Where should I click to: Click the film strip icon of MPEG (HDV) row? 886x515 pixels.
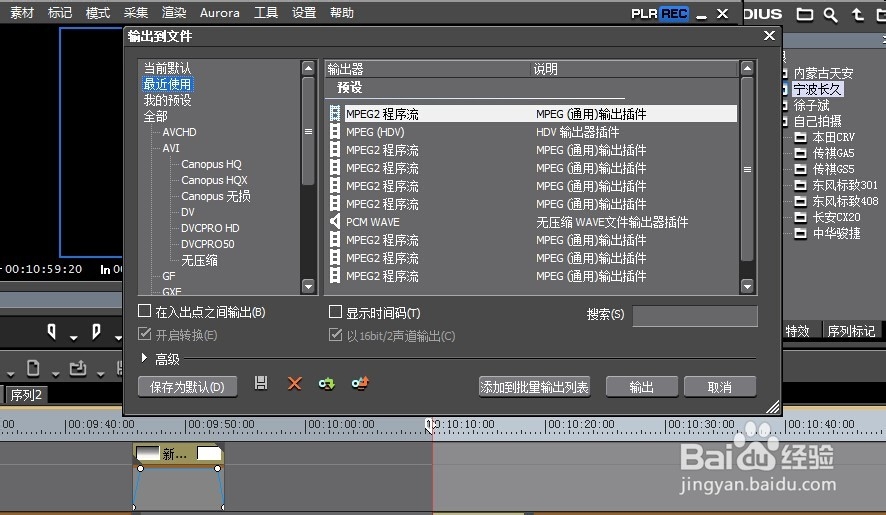coord(335,132)
